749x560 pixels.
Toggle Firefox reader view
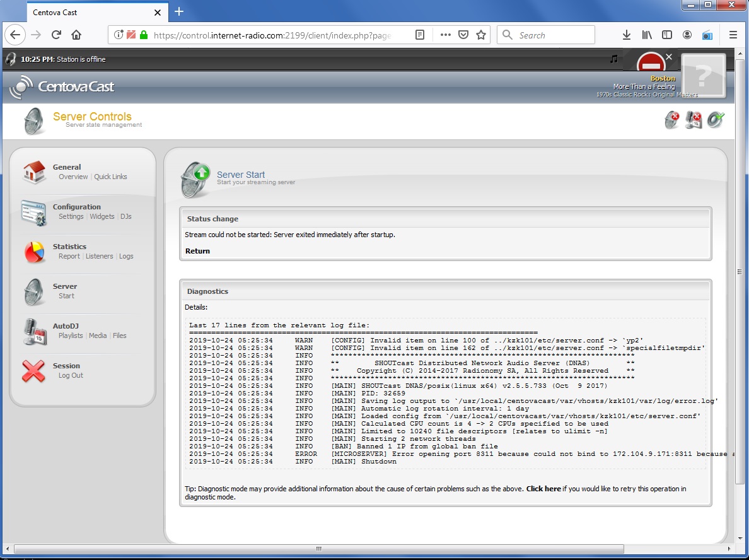pyautogui.click(x=420, y=35)
